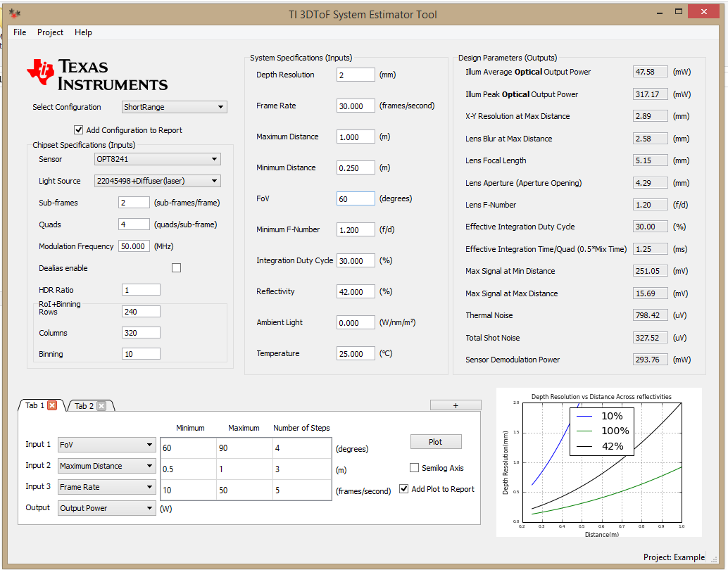Click the Max Signal at Min Distance value

coord(650,271)
